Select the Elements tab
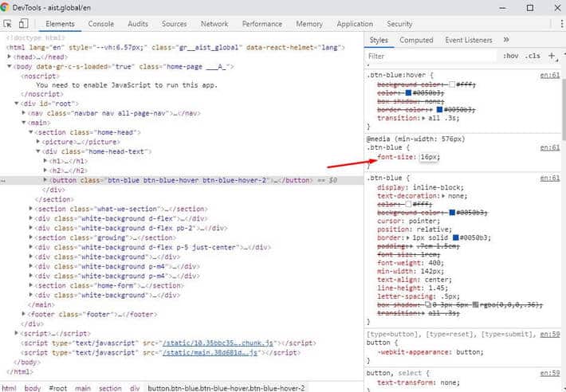The width and height of the screenshot is (566, 392). point(60,24)
